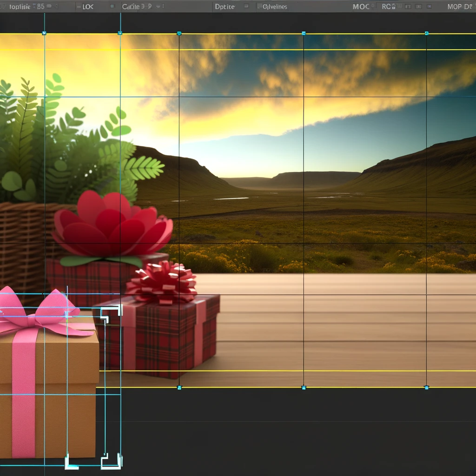Viewport: 476px width, 476px height.
Task: Select the rightmost handle on the bottom yellow border
Action: [x=427, y=388]
